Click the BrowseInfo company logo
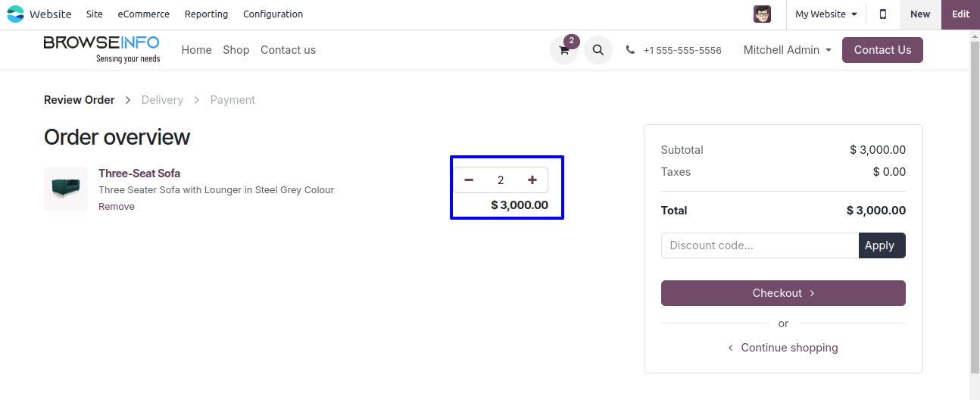Viewport: 980px width, 400px height. [x=101, y=49]
